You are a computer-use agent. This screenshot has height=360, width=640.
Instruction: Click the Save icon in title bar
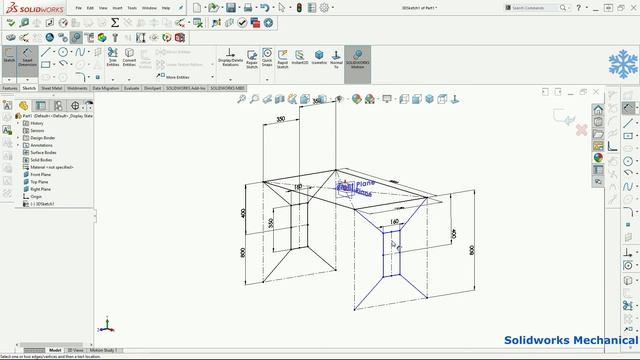[231, 7]
